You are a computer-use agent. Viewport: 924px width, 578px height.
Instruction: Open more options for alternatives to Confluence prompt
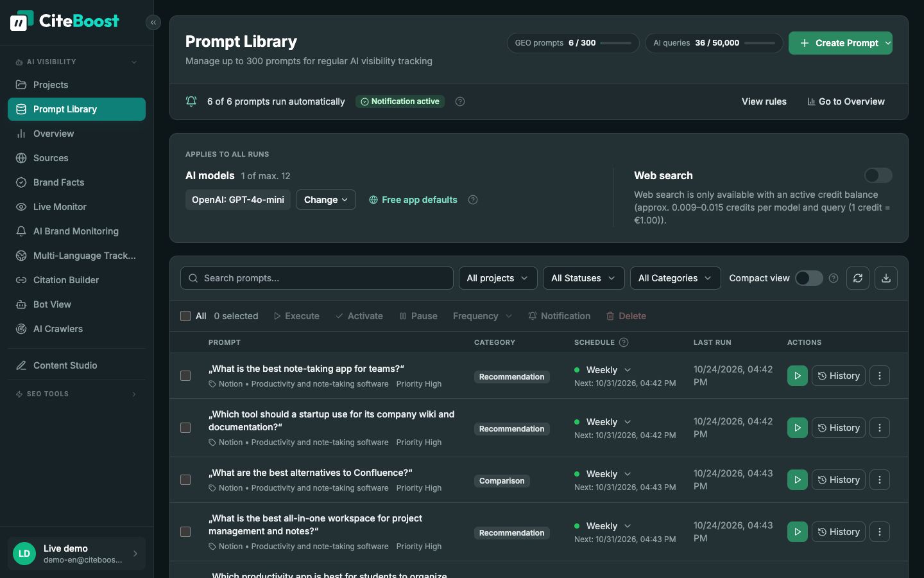[x=880, y=480]
